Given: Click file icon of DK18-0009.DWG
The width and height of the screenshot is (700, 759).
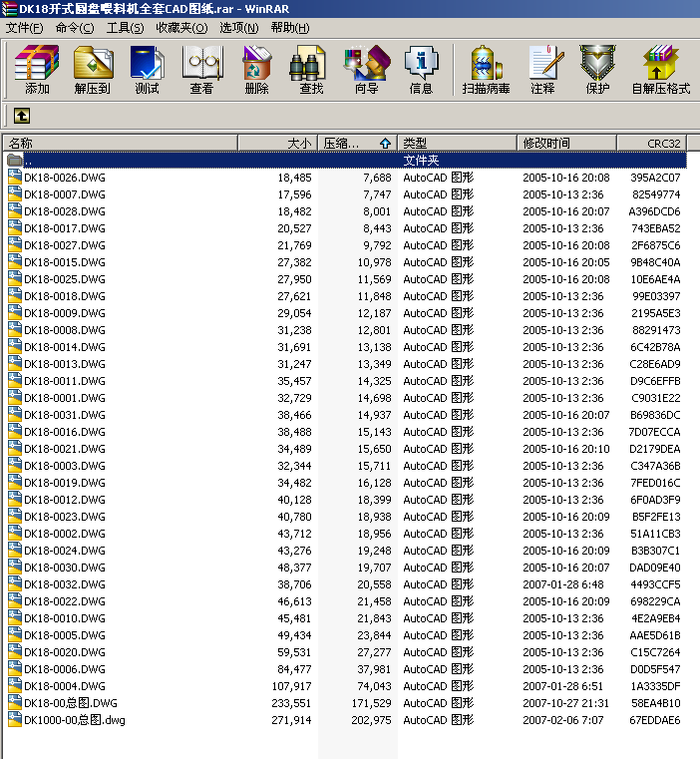Looking at the screenshot, I should pos(15,313).
